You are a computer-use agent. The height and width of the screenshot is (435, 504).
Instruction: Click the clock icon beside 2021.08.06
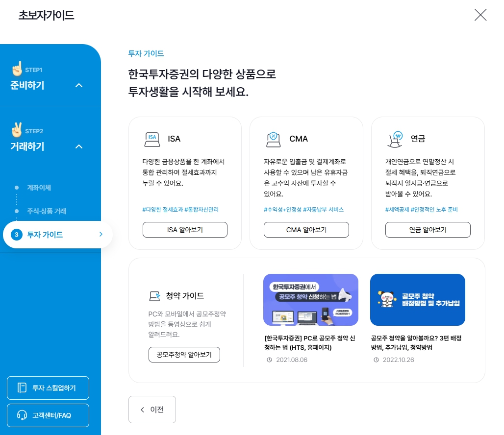tap(269, 360)
